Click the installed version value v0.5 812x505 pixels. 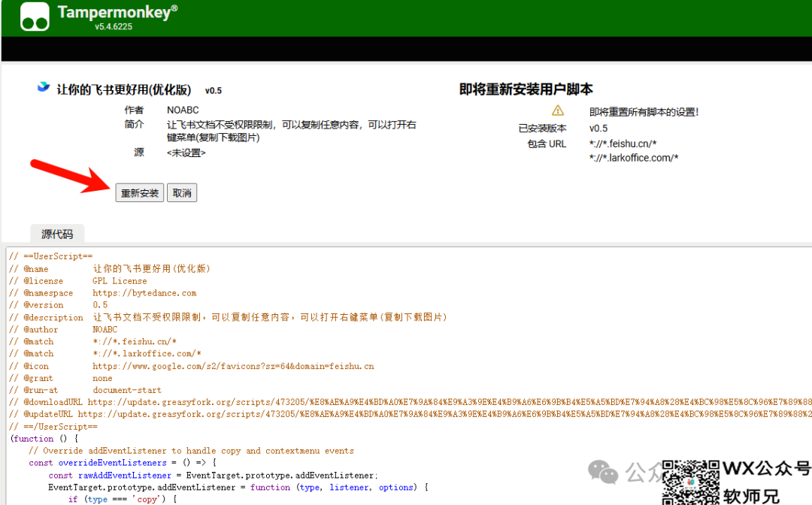tap(598, 129)
